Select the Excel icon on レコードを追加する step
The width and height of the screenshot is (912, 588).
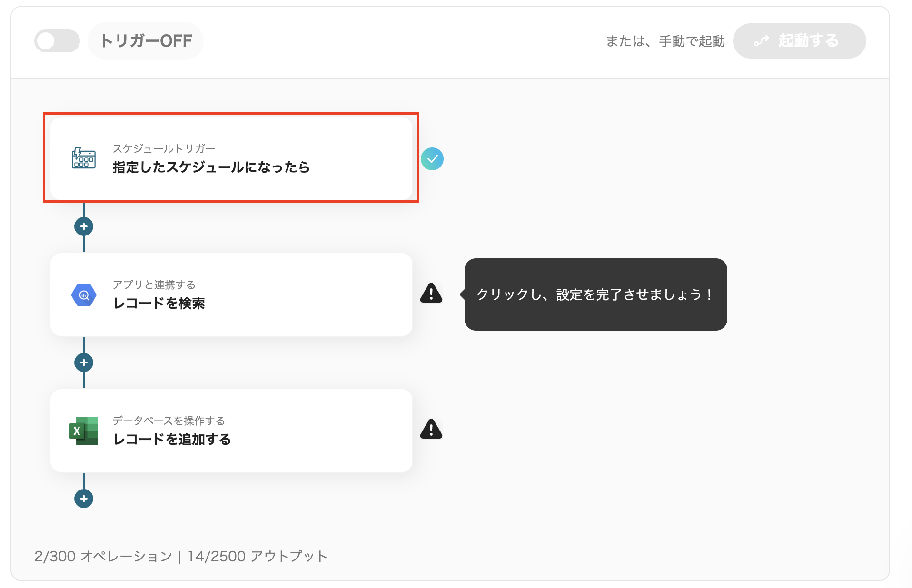point(83,431)
